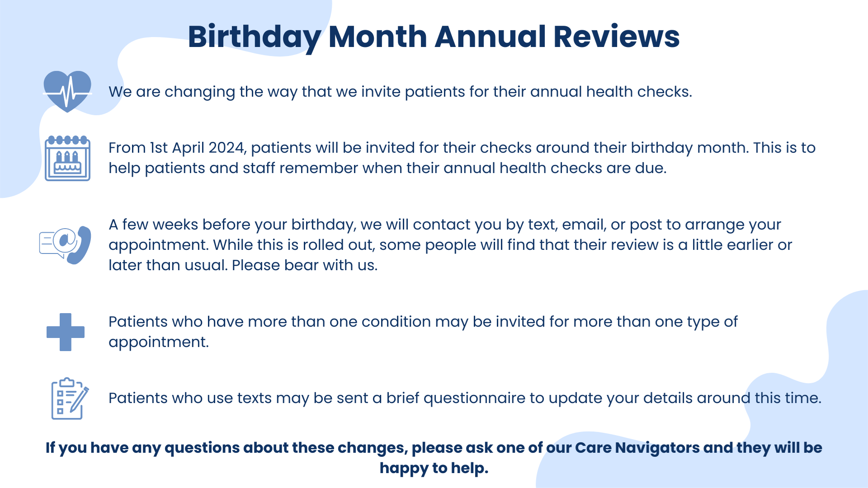This screenshot has width=868, height=488.
Task: Click the @ symbol speech bubble
Action: pyautogui.click(x=64, y=239)
